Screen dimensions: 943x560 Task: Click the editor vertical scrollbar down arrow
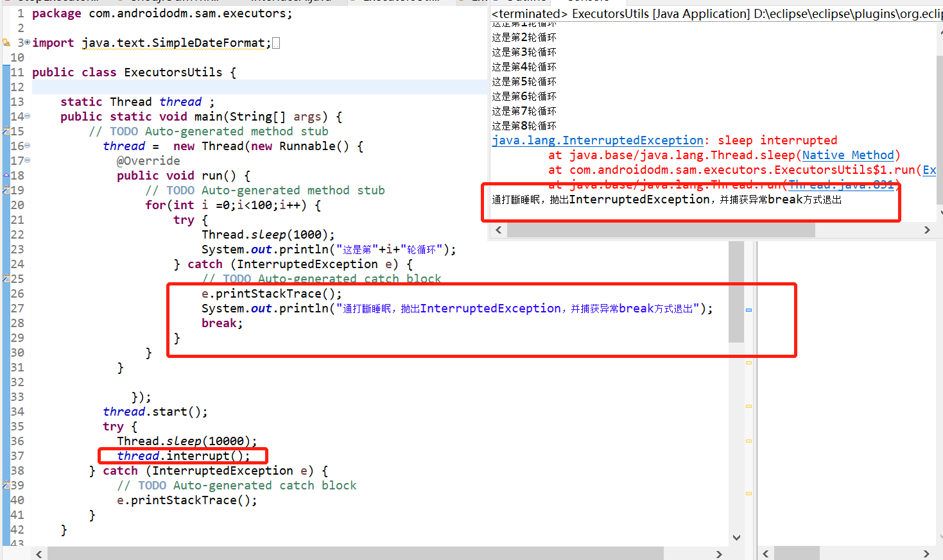coord(736,538)
